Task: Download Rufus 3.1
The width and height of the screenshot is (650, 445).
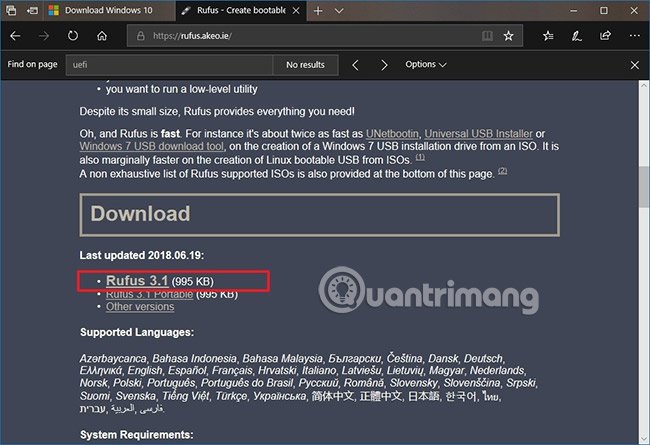Action: 137,281
